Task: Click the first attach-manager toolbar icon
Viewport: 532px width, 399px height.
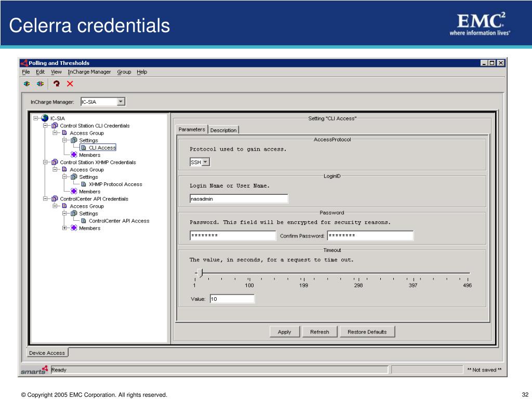Action: point(27,84)
